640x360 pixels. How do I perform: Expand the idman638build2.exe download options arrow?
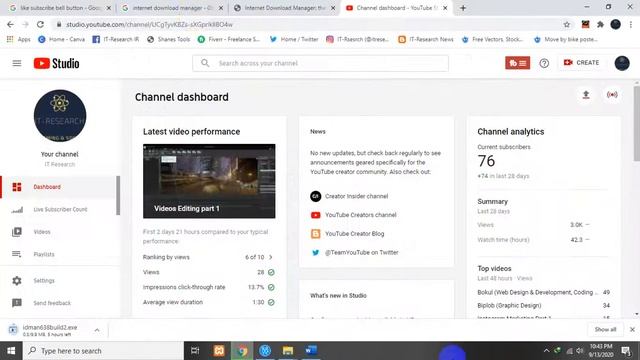click(97, 330)
